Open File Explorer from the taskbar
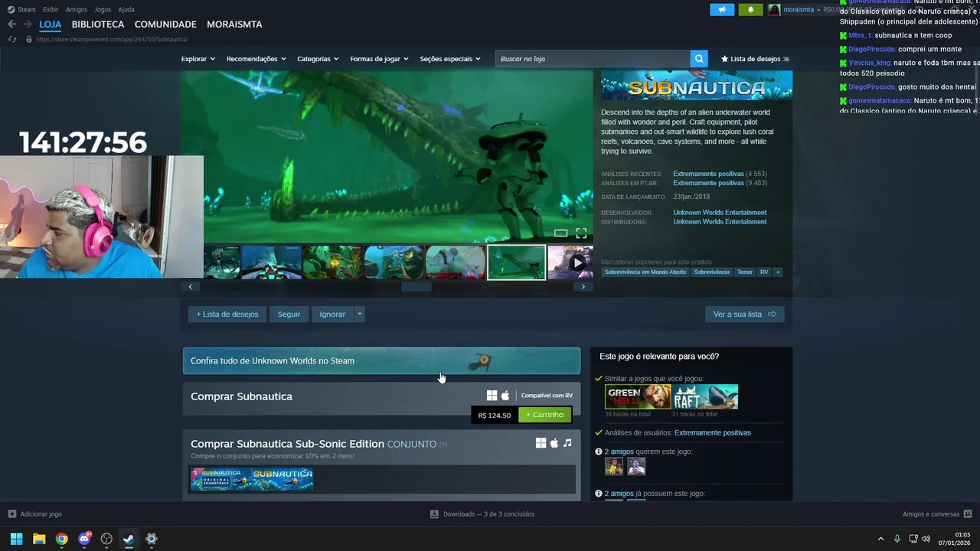Screen dimensions: 980x551 pos(39,539)
